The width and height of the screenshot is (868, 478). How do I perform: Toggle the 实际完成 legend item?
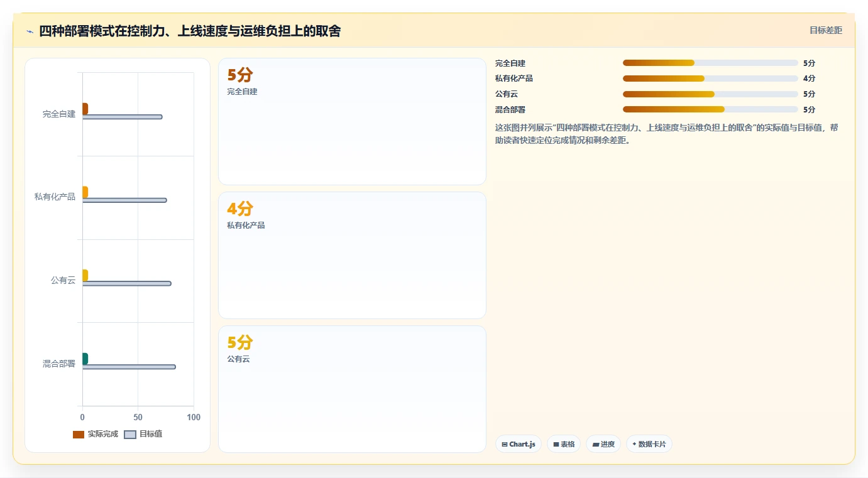point(96,434)
